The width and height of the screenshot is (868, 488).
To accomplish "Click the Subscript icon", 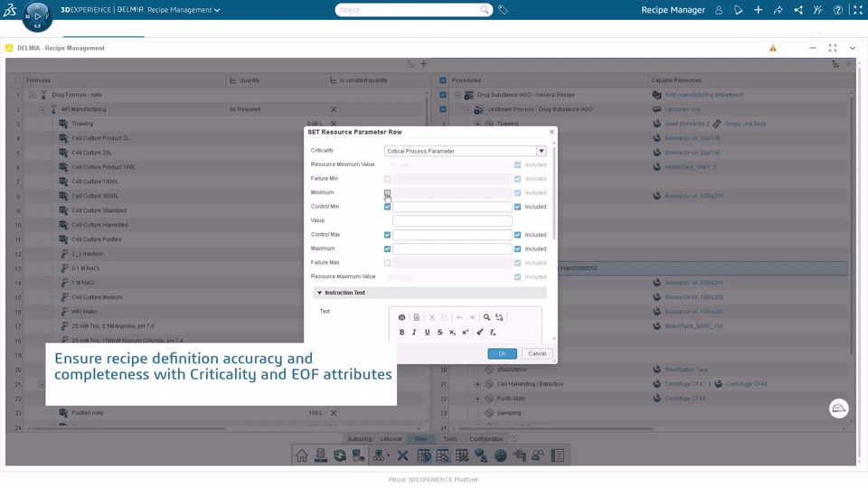I will coord(452,332).
